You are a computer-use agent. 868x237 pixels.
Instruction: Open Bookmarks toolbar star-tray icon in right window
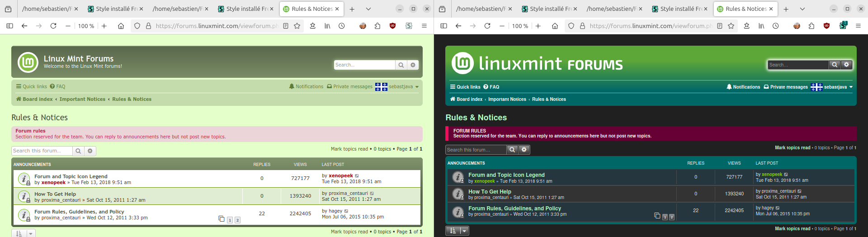click(x=747, y=26)
